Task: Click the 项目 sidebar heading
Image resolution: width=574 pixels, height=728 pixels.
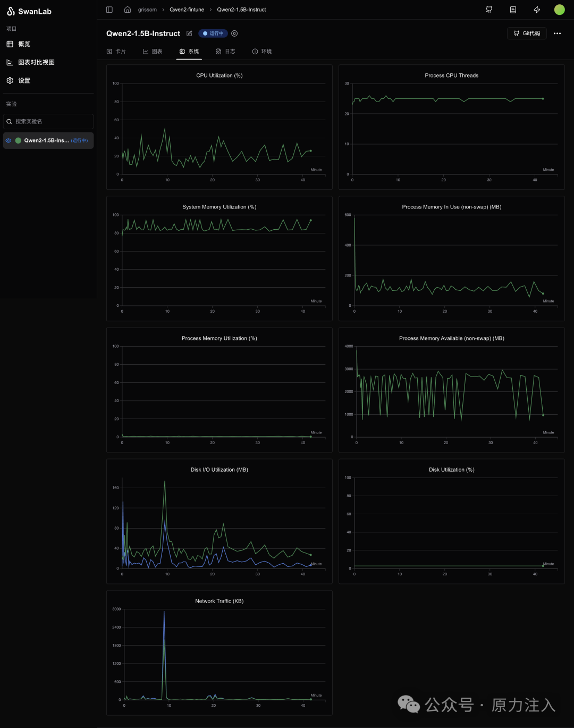Action: pyautogui.click(x=11, y=29)
